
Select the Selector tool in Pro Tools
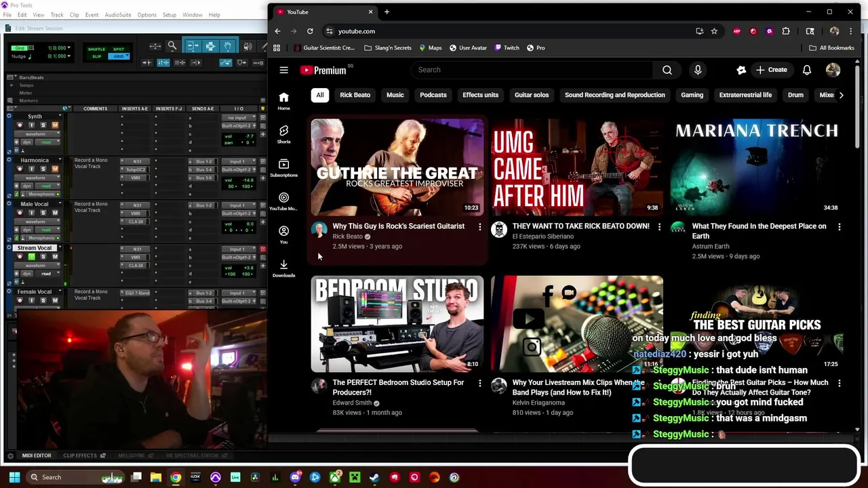(210, 46)
